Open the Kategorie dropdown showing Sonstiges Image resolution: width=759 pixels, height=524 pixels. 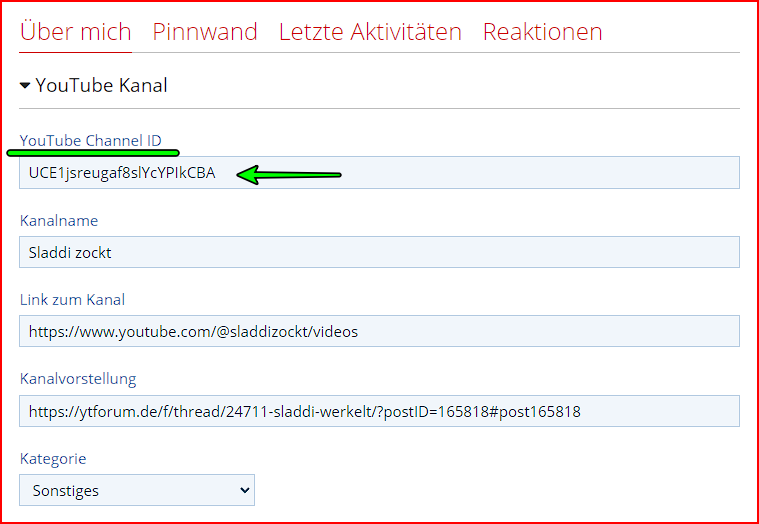(137, 490)
